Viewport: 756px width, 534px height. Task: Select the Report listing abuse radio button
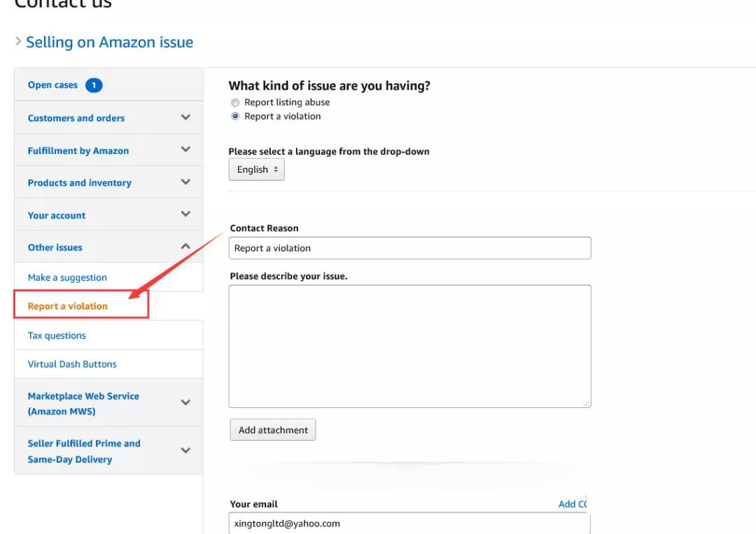pos(235,103)
